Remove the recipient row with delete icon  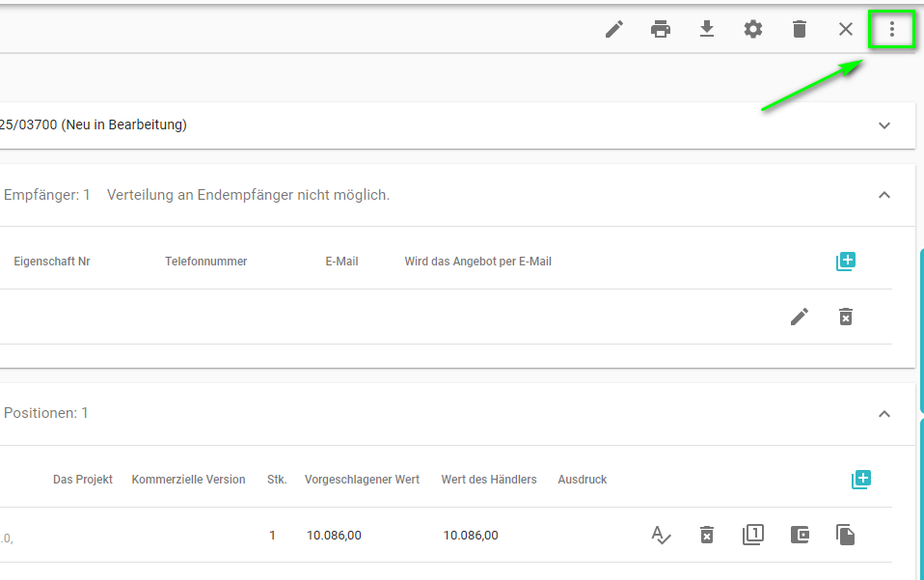(846, 317)
